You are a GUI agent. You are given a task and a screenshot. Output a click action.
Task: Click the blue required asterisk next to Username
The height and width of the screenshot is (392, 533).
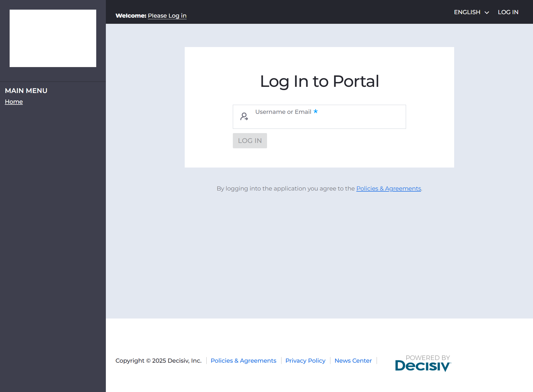[316, 112]
